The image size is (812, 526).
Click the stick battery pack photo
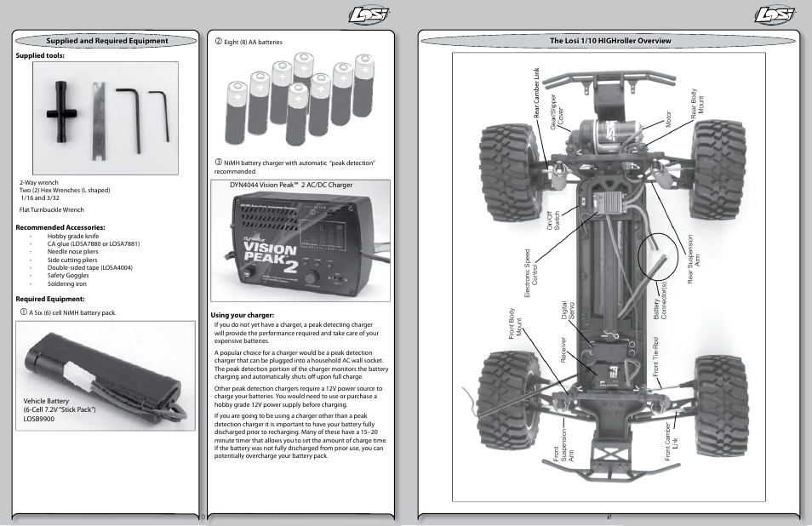[x=106, y=375]
